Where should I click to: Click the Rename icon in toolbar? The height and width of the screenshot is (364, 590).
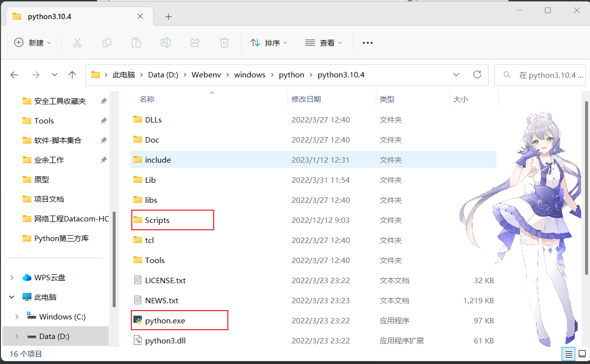pyautogui.click(x=166, y=43)
